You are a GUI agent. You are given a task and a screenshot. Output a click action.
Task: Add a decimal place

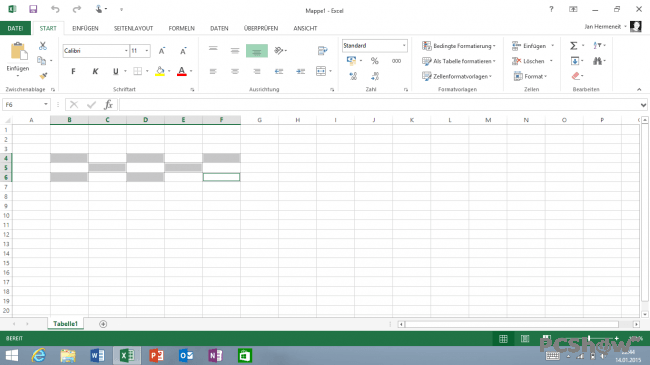point(353,76)
